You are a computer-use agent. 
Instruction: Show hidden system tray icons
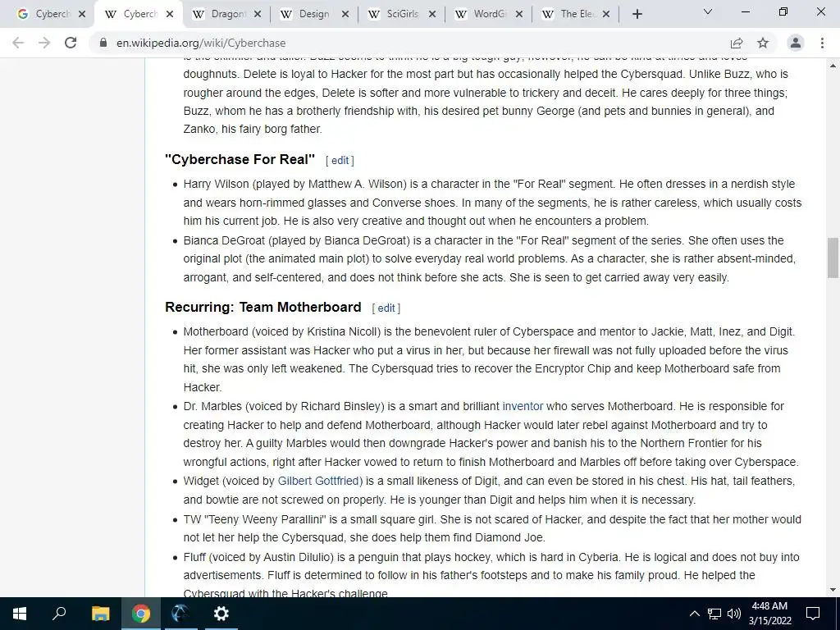694,614
